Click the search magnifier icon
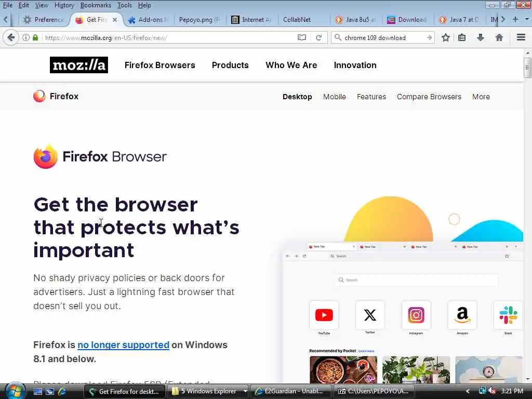 [x=338, y=37]
